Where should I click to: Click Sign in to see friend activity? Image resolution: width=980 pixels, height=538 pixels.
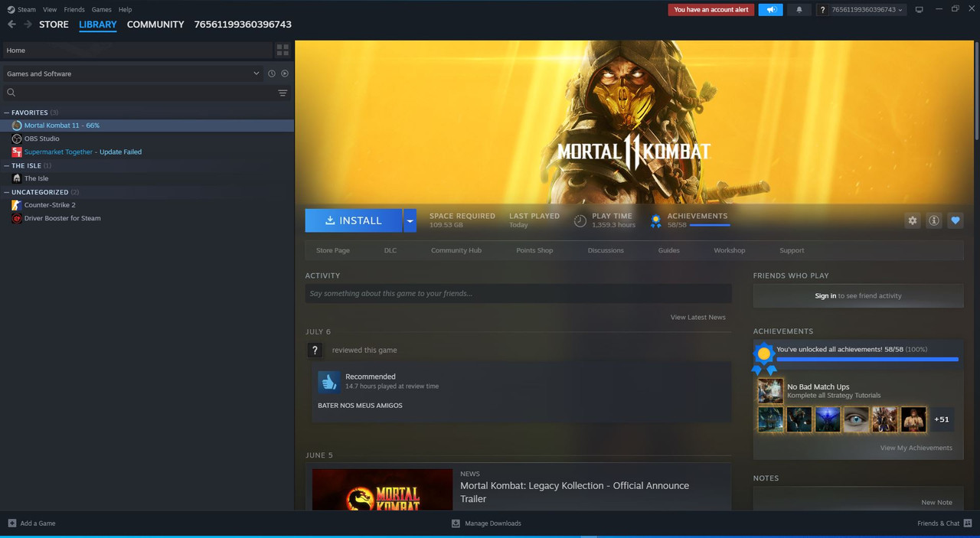click(858, 295)
